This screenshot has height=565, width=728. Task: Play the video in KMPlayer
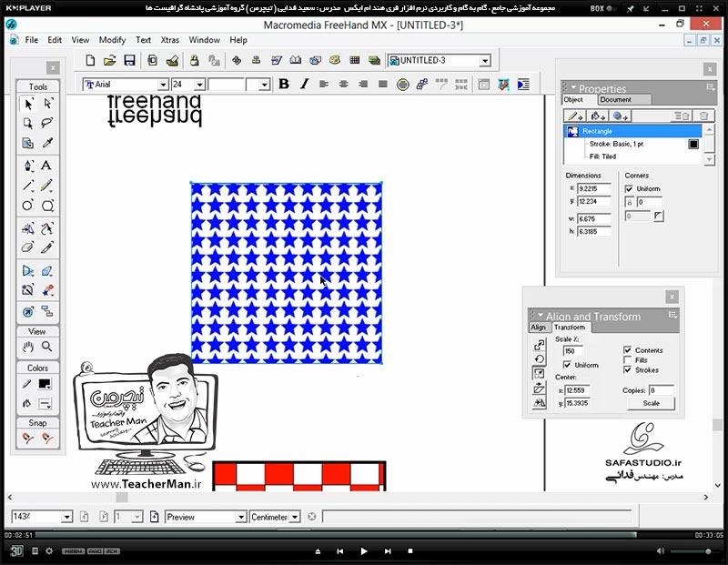364,551
